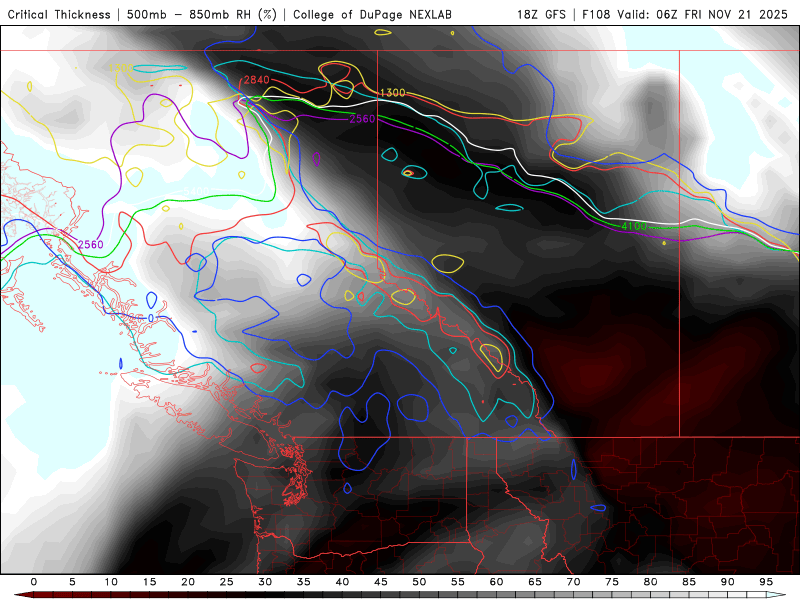Viewport: 800px width, 600px height.
Task: Select the purple "2560" label below the yellow 1300
Action: (362, 119)
